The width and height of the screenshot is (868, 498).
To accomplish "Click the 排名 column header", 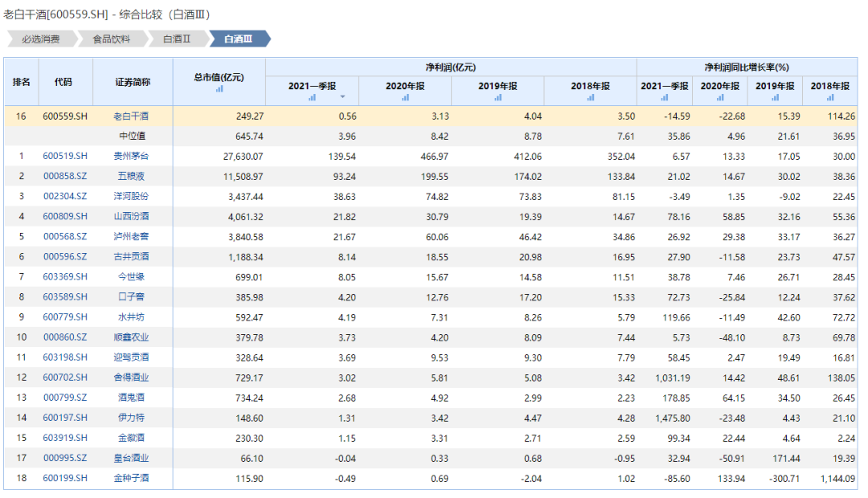I will pyautogui.click(x=22, y=82).
